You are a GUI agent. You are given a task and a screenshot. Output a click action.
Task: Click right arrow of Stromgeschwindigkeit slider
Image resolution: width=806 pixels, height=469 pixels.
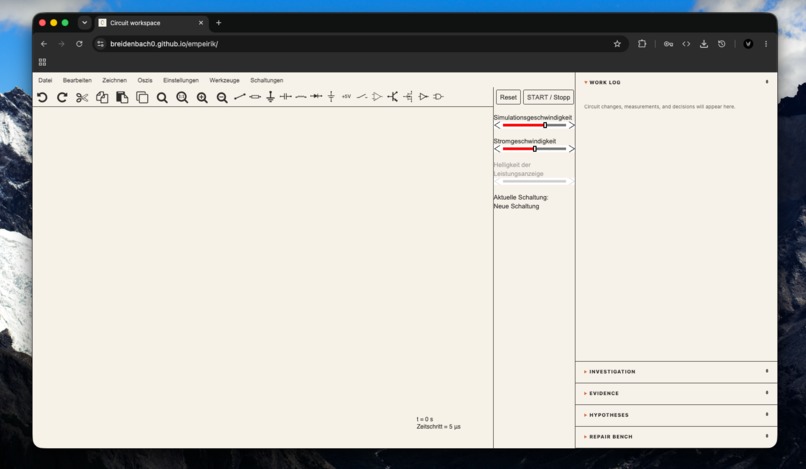click(572, 149)
